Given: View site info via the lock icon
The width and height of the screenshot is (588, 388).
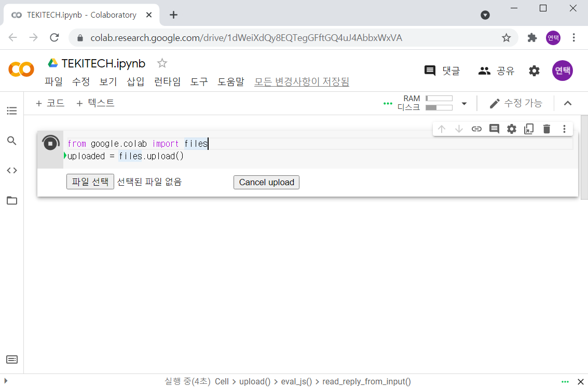Looking at the screenshot, I should point(79,38).
